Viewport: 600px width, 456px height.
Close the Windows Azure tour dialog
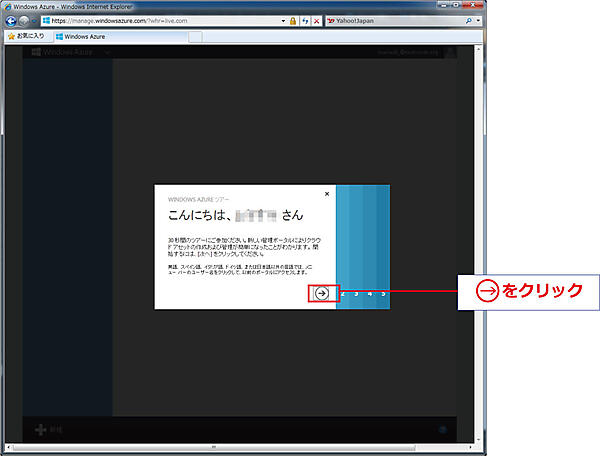pos(327,194)
